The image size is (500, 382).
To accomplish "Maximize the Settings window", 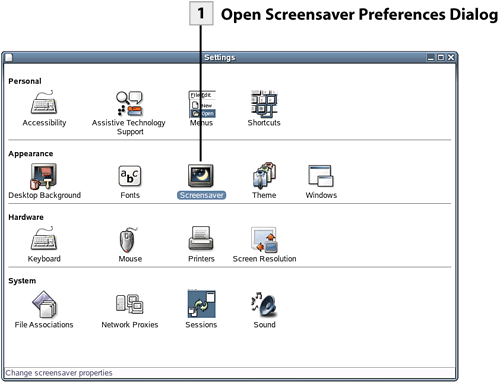I will click(441, 57).
